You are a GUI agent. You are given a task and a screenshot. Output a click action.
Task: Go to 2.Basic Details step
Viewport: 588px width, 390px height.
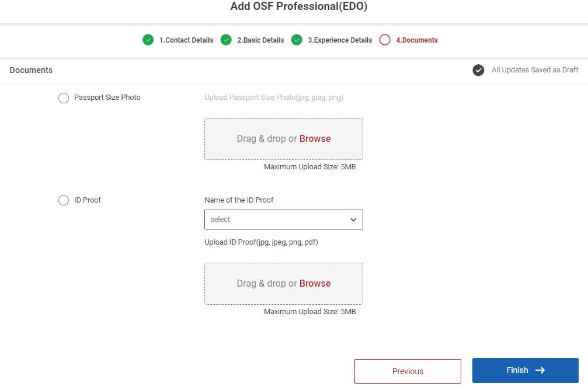(260, 40)
